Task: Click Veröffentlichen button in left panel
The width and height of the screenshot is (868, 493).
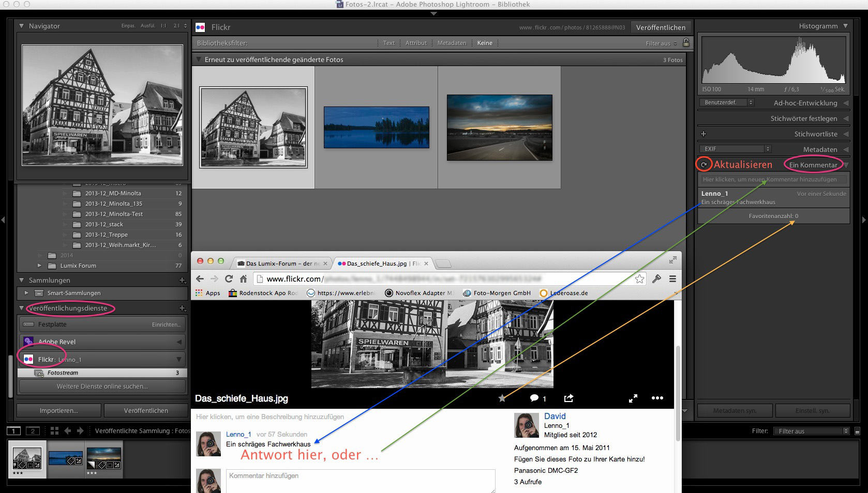Action: 146,410
